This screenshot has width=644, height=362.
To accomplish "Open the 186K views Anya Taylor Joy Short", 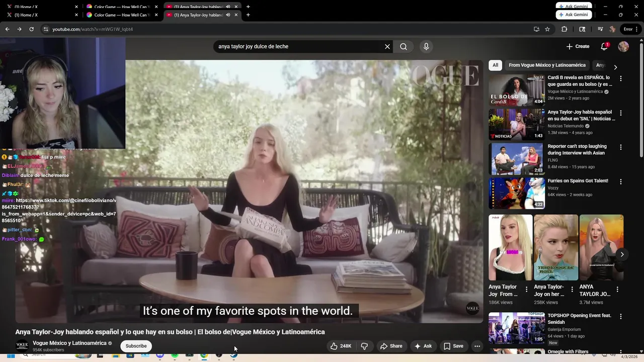I will pyautogui.click(x=510, y=247).
